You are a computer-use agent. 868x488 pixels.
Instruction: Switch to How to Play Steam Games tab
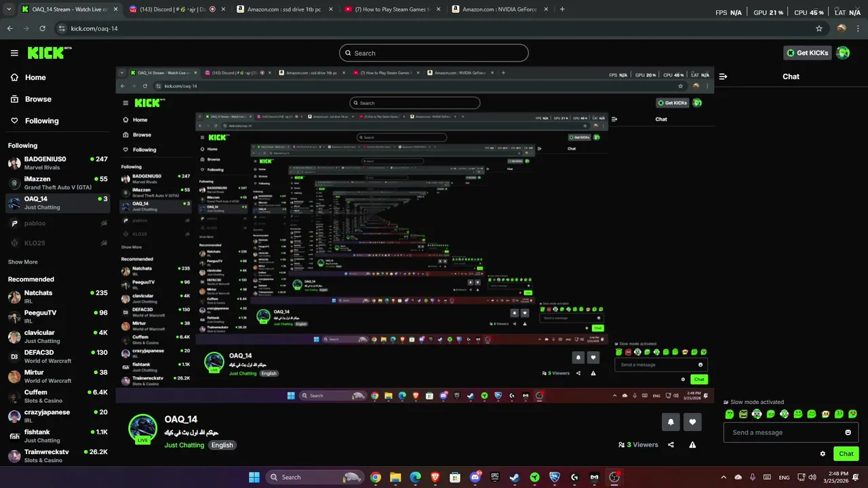(x=391, y=9)
